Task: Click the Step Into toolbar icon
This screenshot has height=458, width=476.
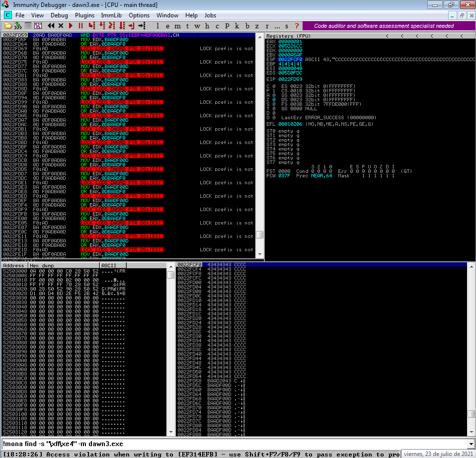Action: [x=92, y=26]
